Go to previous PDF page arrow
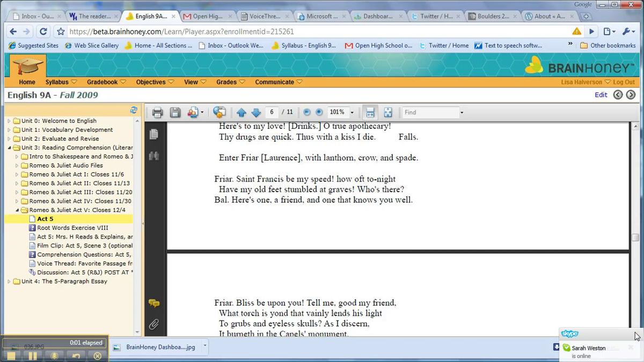644x362 pixels. tap(241, 112)
